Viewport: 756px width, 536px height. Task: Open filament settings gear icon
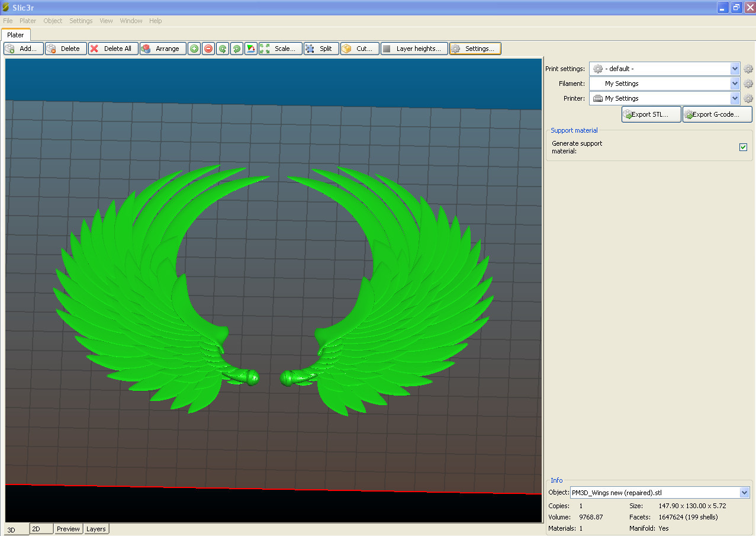click(x=748, y=84)
